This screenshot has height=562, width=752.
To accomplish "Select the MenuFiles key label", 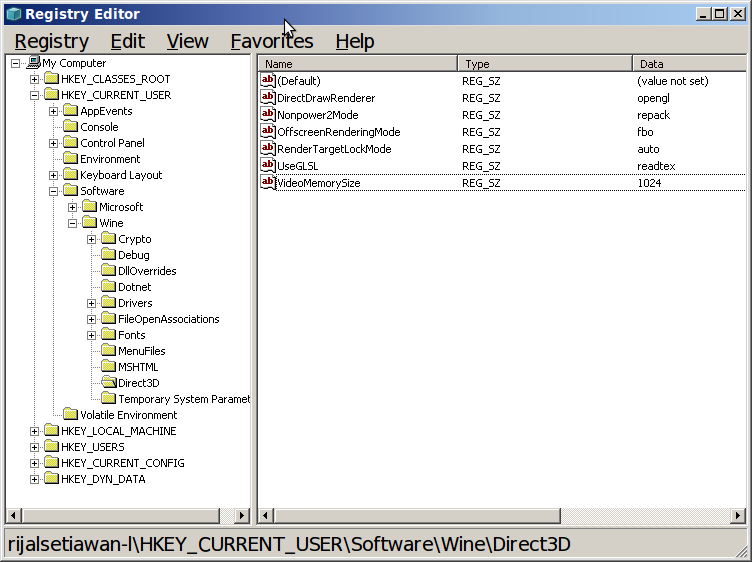I will (x=141, y=351).
